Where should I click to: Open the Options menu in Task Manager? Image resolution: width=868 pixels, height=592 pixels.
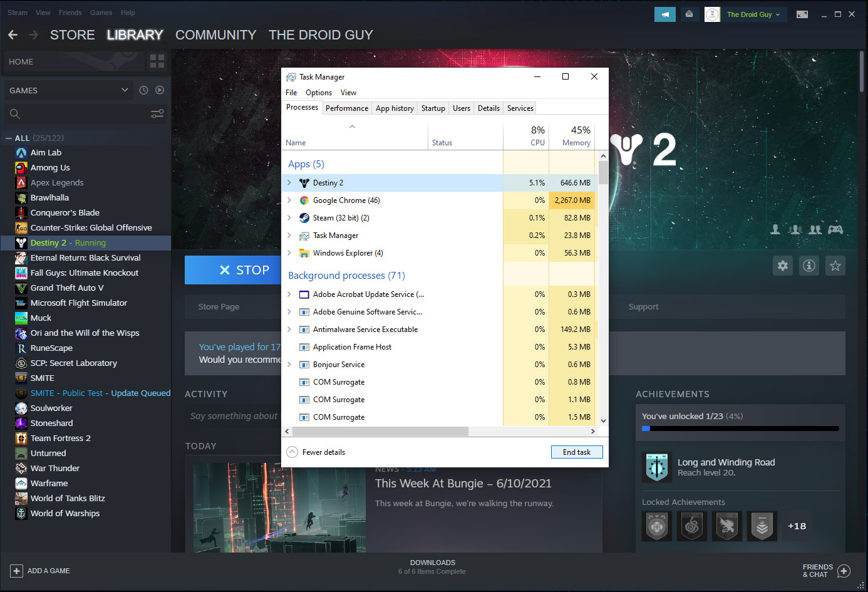[x=319, y=93]
